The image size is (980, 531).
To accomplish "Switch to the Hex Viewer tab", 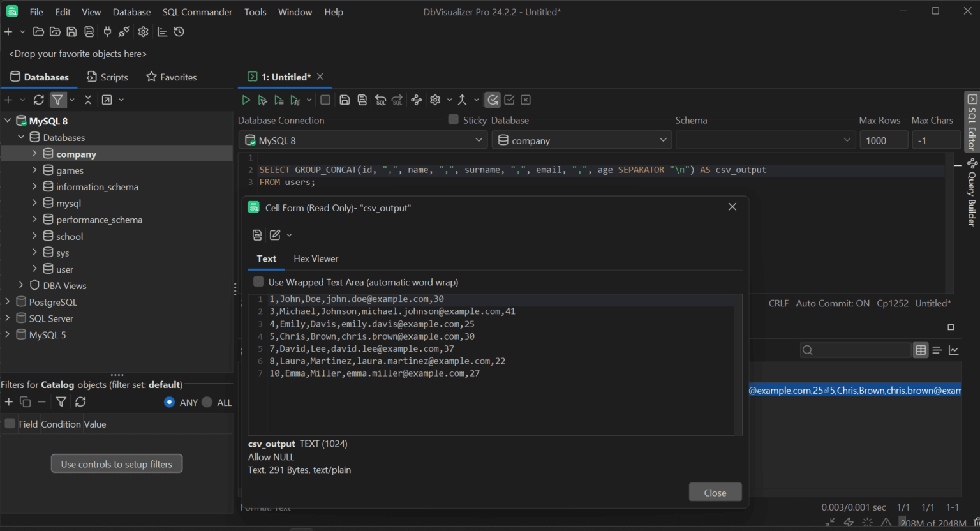I will pyautogui.click(x=315, y=258).
